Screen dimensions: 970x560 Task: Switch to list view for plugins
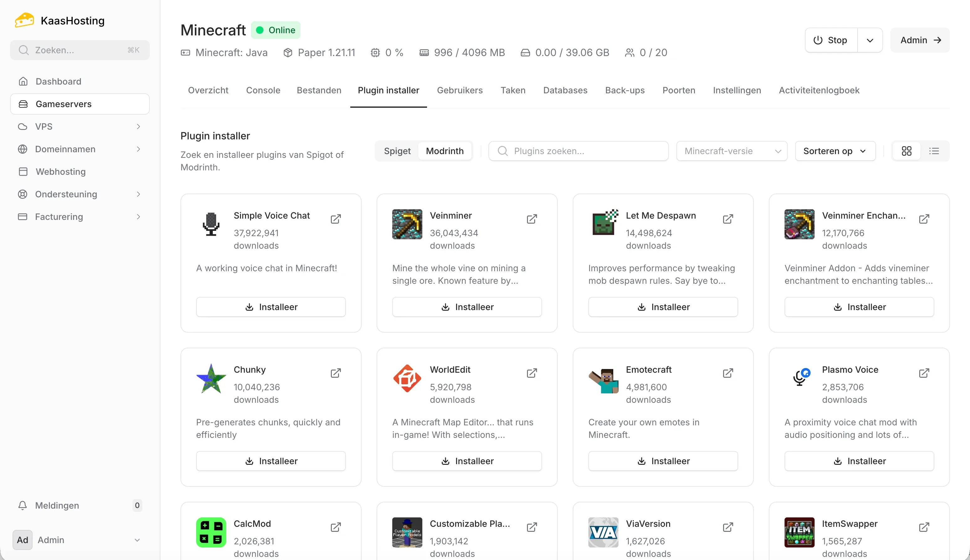pyautogui.click(x=935, y=151)
